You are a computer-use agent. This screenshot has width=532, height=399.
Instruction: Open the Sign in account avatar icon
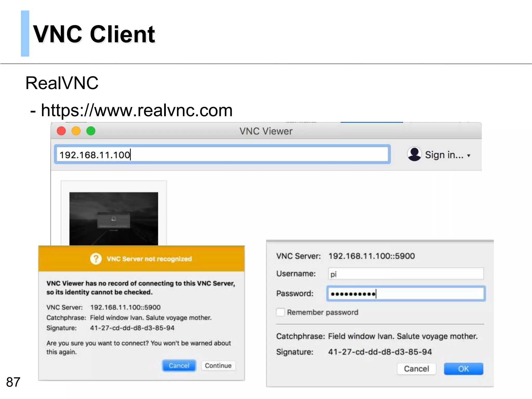coord(414,154)
